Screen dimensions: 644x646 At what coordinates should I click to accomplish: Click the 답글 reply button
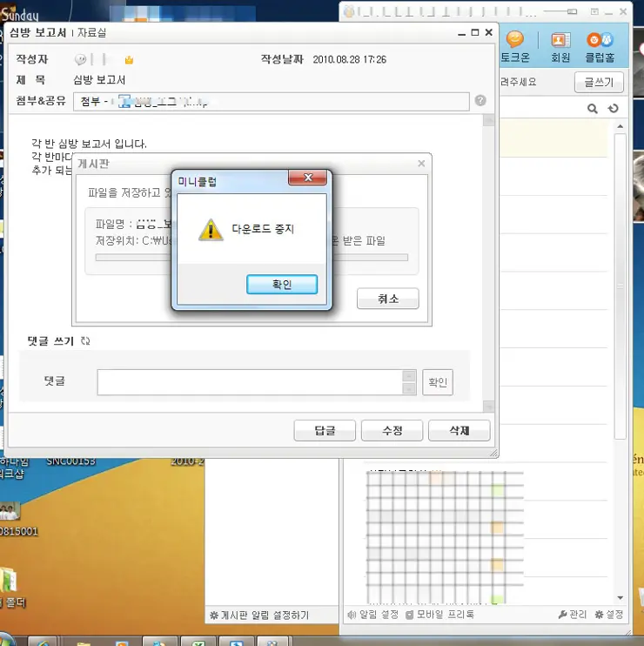325,430
